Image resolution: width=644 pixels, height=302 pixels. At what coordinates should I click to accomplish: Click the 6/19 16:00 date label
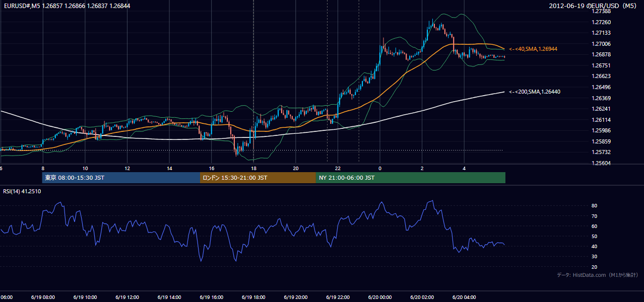[x=211, y=297]
